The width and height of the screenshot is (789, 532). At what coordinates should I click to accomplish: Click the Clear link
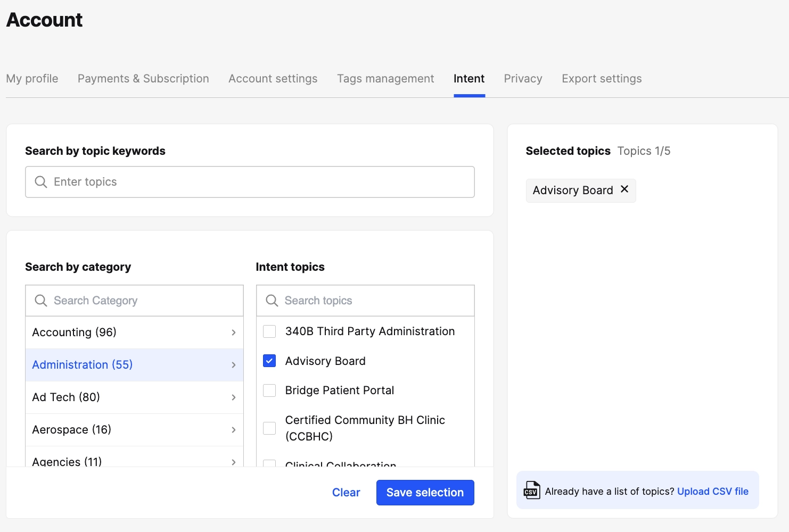coord(346,493)
